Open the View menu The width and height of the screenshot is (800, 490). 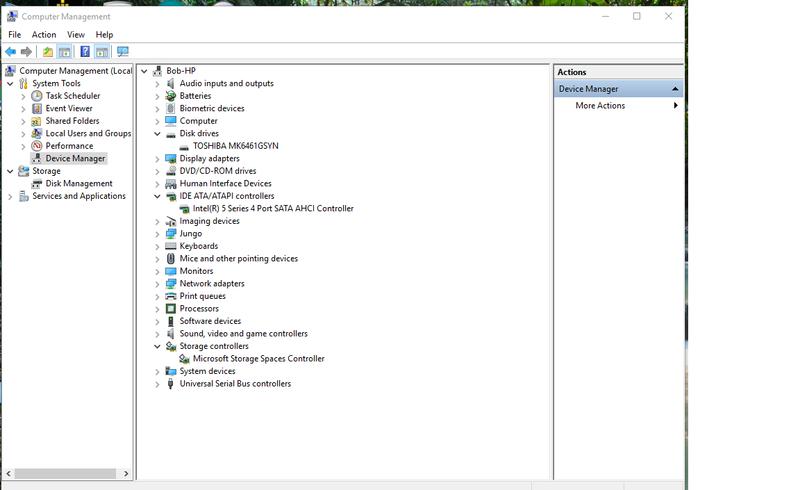pyautogui.click(x=76, y=35)
